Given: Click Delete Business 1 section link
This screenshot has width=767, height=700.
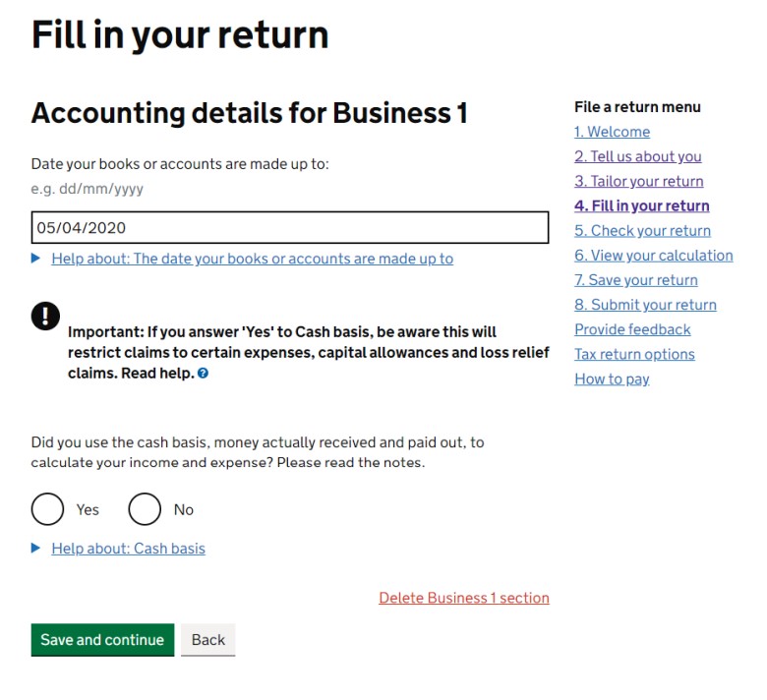Looking at the screenshot, I should point(464,598).
